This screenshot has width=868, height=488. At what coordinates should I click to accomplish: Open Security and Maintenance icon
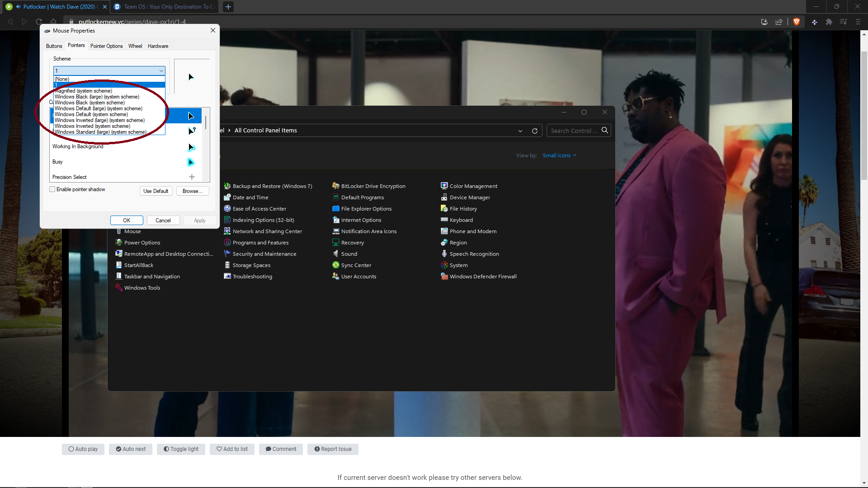[227, 253]
